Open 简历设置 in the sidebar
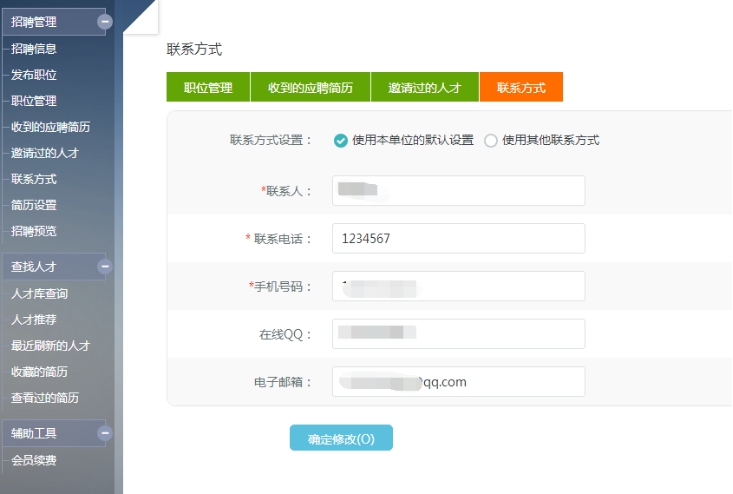The image size is (733, 494). [34, 205]
